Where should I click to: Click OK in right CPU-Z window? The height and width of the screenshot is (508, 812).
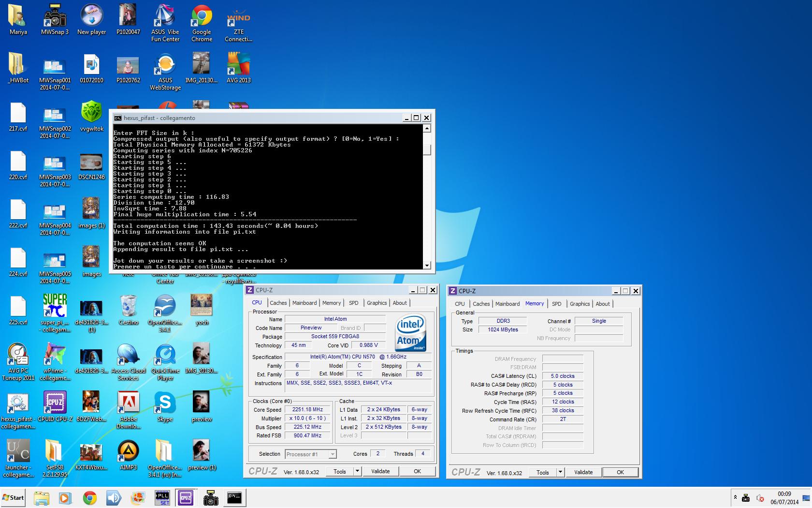(x=620, y=472)
